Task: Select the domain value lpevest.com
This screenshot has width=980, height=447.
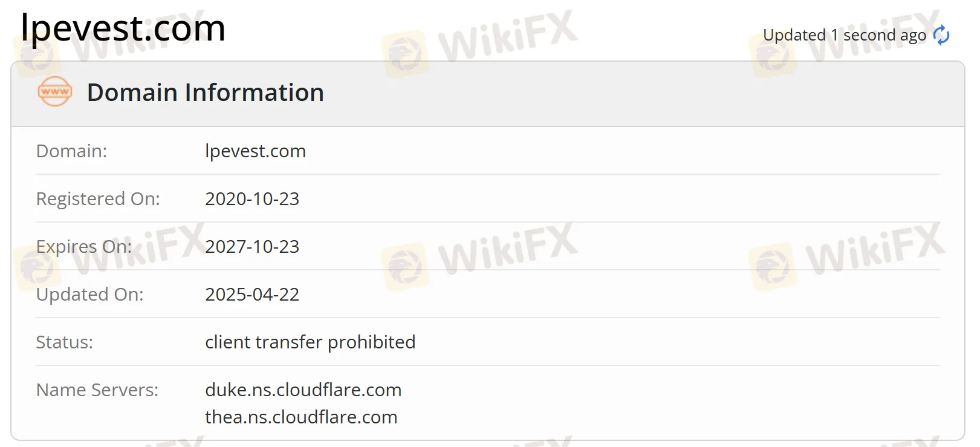Action: (x=256, y=151)
